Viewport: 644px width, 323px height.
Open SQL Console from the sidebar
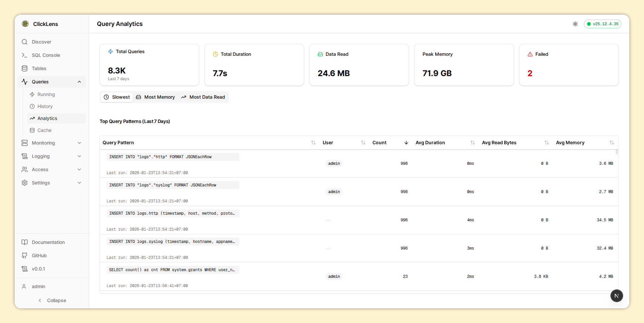46,55
